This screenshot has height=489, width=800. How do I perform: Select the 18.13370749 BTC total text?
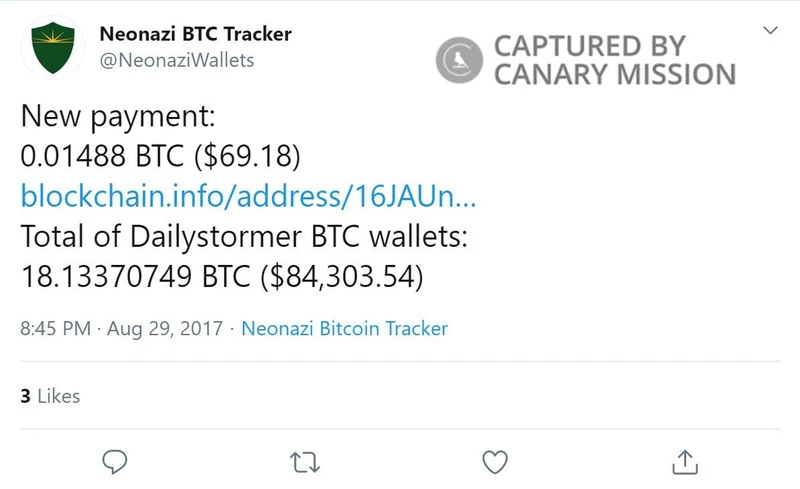[135, 275]
